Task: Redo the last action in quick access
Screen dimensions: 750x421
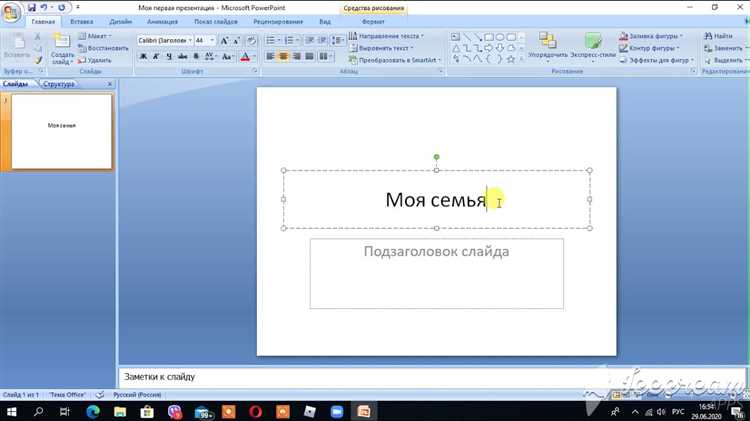Action: pos(62,8)
